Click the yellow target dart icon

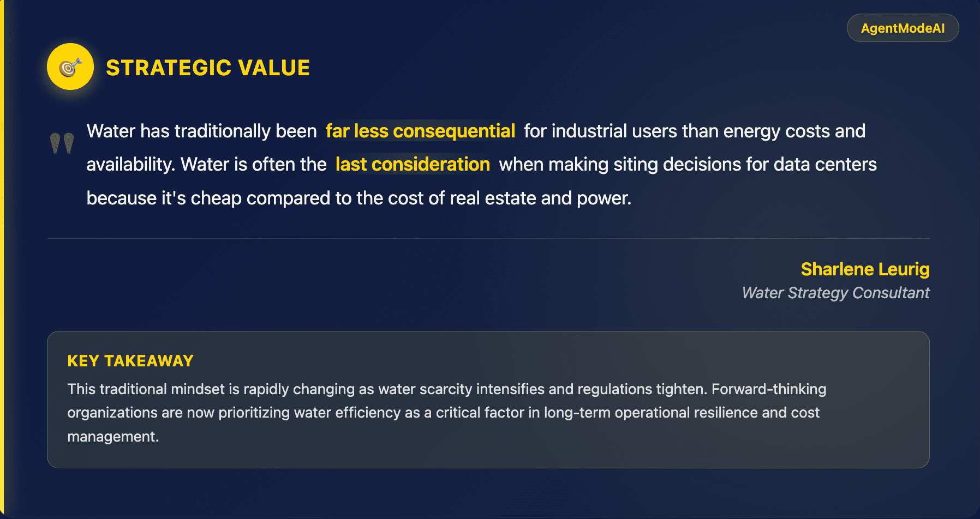tap(70, 67)
